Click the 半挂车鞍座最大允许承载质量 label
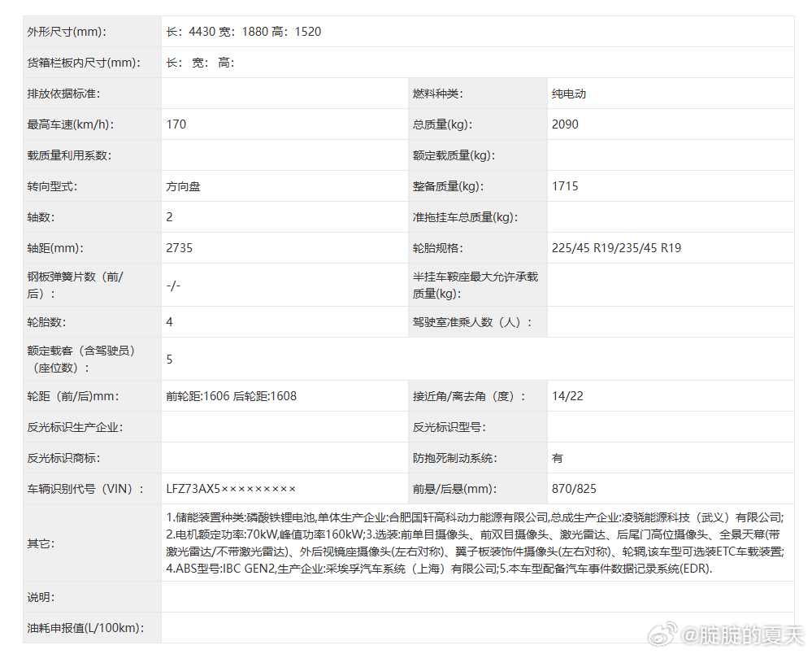812x654 pixels. click(475, 285)
